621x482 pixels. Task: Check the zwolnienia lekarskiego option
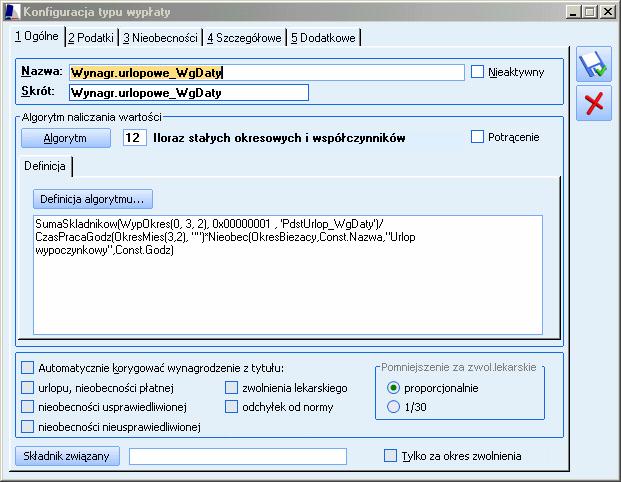[231, 388]
